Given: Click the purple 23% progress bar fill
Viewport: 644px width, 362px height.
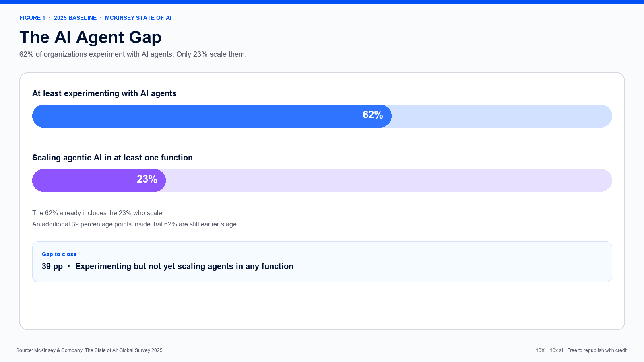Looking at the screenshot, I should coord(99,180).
